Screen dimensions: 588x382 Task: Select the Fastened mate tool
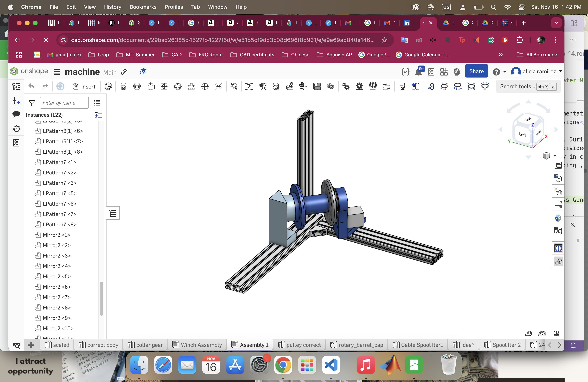pos(123,86)
